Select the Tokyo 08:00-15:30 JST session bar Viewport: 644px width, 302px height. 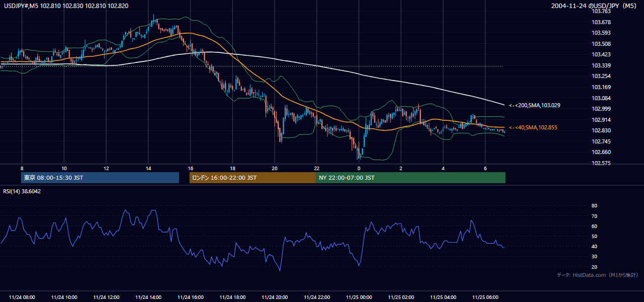click(100, 178)
